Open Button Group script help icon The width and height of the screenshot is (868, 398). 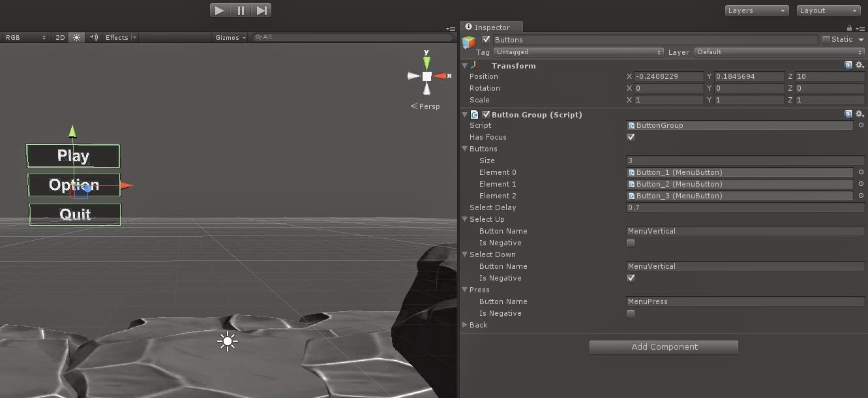(x=848, y=114)
